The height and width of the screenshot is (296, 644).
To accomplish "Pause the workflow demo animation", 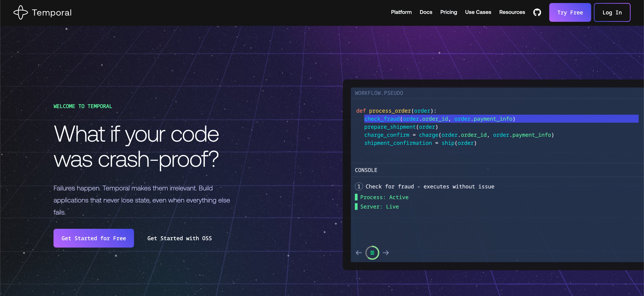I will coord(372,253).
